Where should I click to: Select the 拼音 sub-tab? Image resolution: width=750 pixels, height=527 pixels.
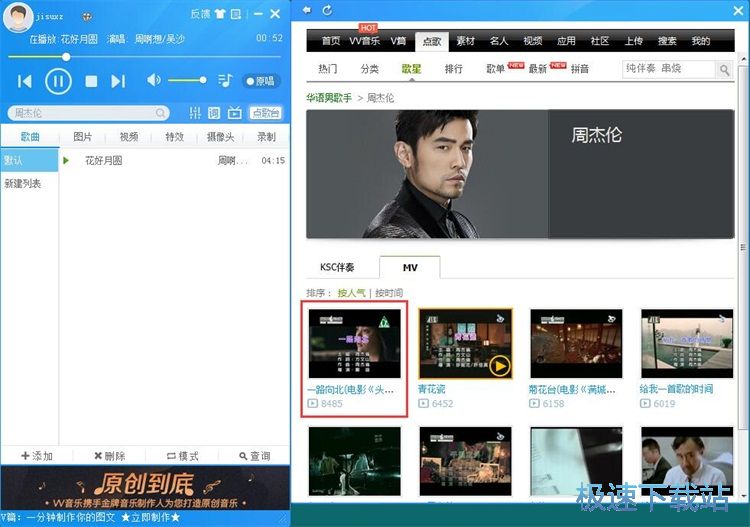[580, 69]
